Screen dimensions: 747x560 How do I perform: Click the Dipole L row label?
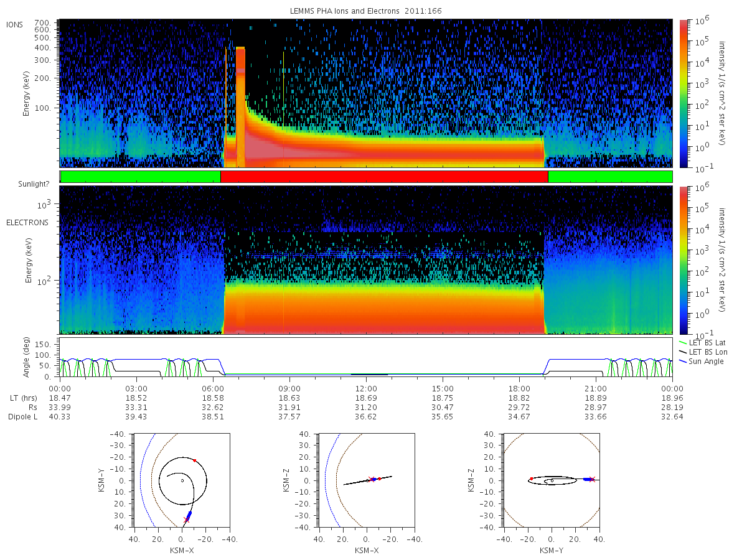22,416
